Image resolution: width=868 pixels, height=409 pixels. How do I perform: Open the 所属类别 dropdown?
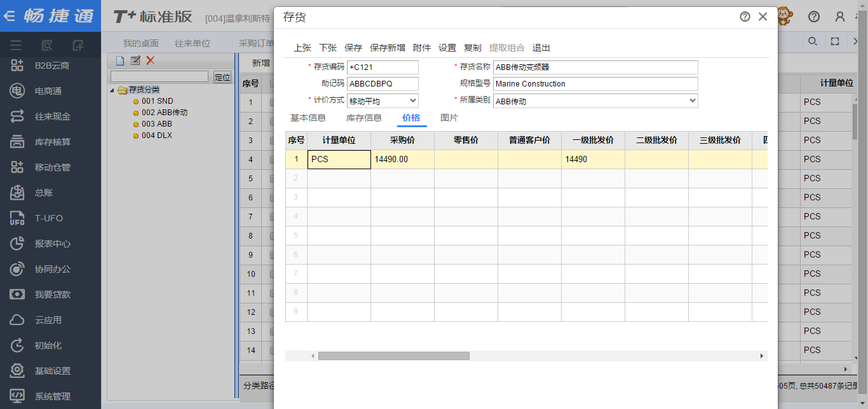(x=595, y=101)
